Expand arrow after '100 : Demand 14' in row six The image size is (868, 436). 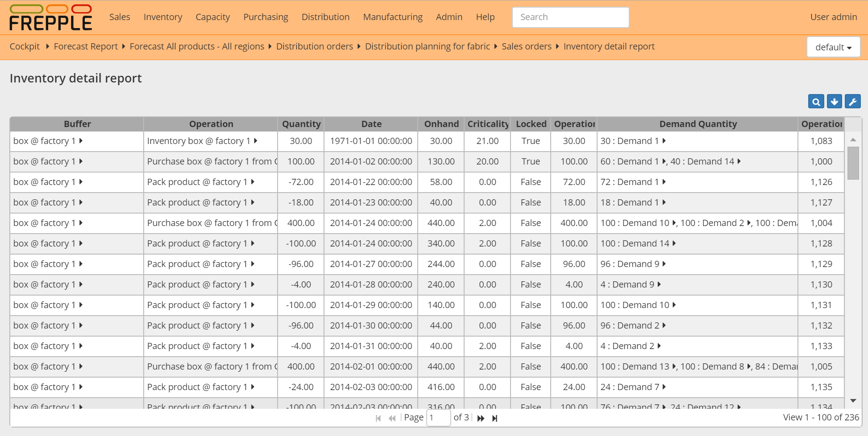[x=674, y=243]
